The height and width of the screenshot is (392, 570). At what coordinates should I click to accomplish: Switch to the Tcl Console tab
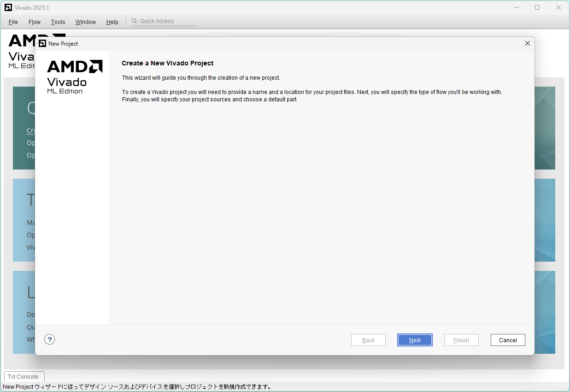click(x=23, y=376)
